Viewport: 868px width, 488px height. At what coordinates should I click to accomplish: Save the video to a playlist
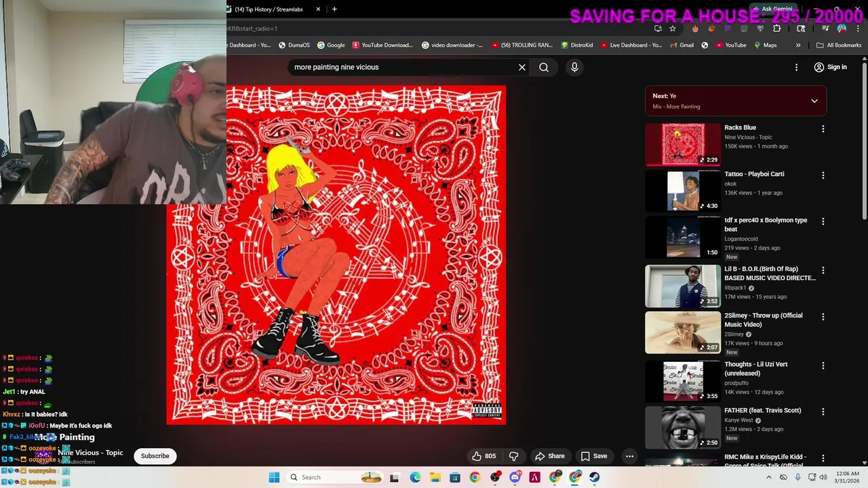[x=594, y=456]
